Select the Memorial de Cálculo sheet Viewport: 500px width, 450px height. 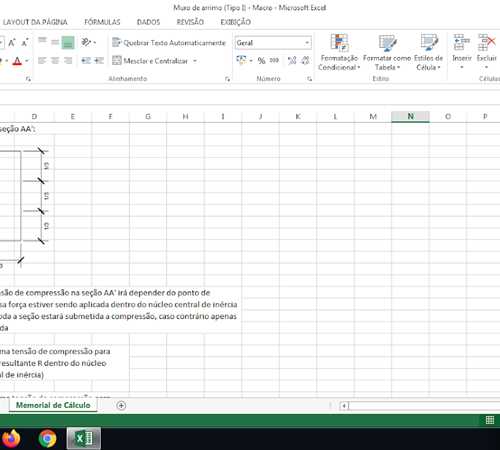pyautogui.click(x=53, y=405)
